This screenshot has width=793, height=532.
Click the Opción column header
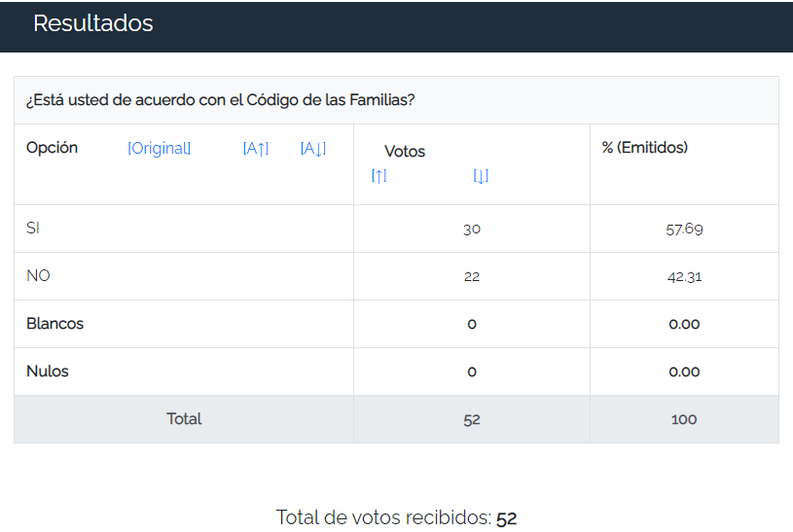[x=53, y=148]
